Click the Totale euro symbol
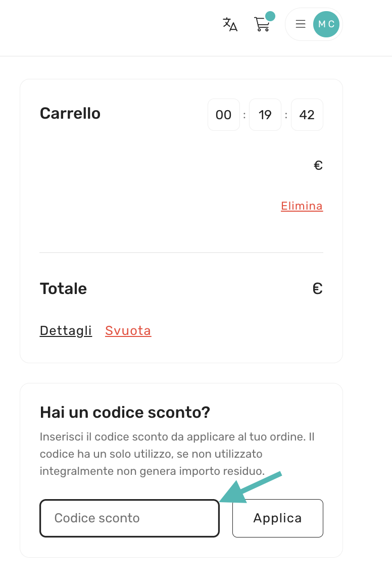 tap(317, 288)
